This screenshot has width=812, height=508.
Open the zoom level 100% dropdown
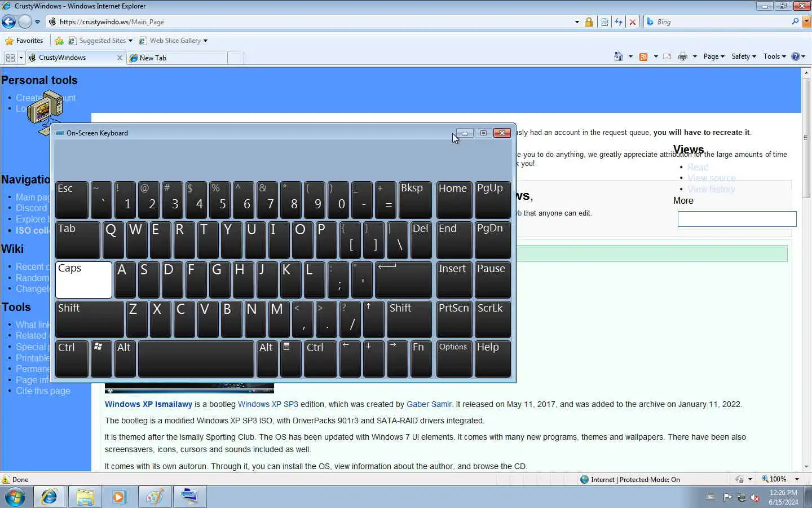pyautogui.click(x=797, y=479)
